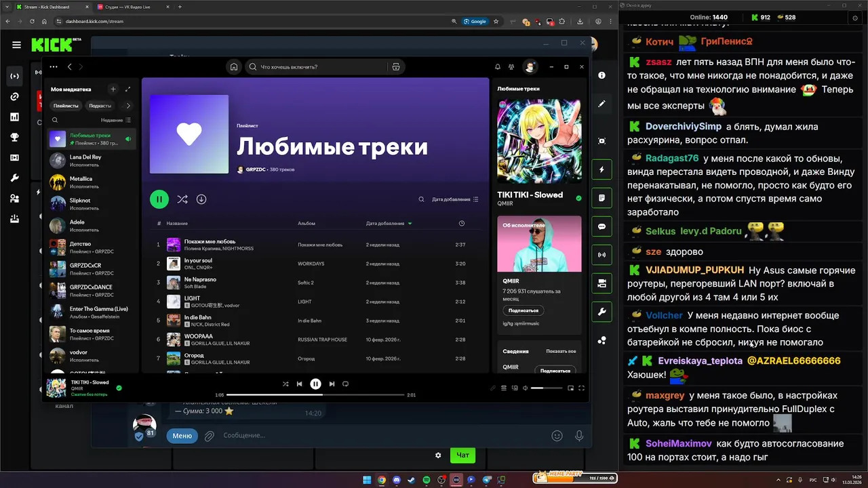
Task: Open Kick info icon in right sidebar
Action: 601,75
